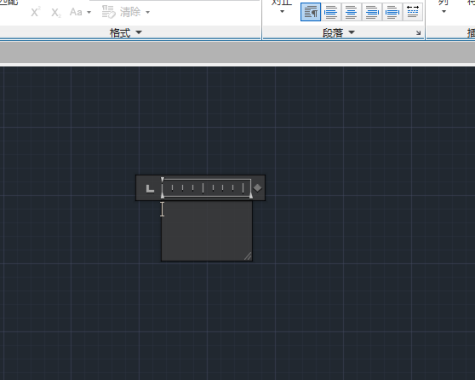Click inside the dark text editing box
Screen dimensions: 475x380
pos(207,231)
